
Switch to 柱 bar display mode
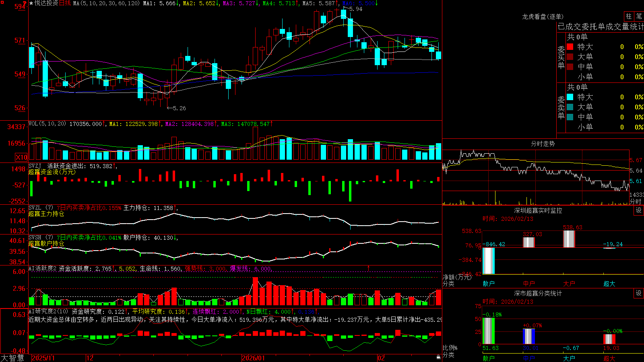pyautogui.click(x=629, y=16)
